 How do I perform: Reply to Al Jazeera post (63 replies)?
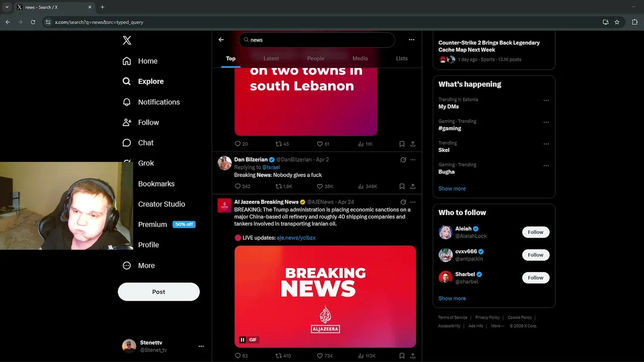point(242,355)
